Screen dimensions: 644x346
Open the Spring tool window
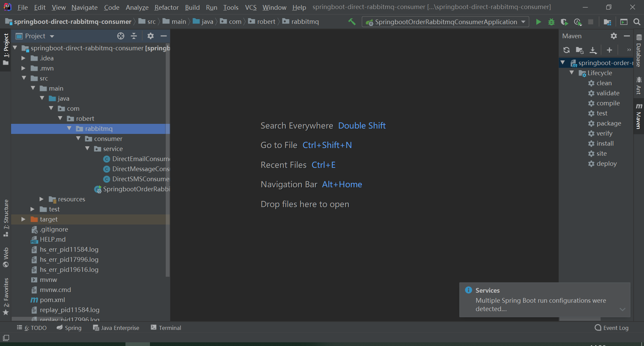(x=69, y=328)
